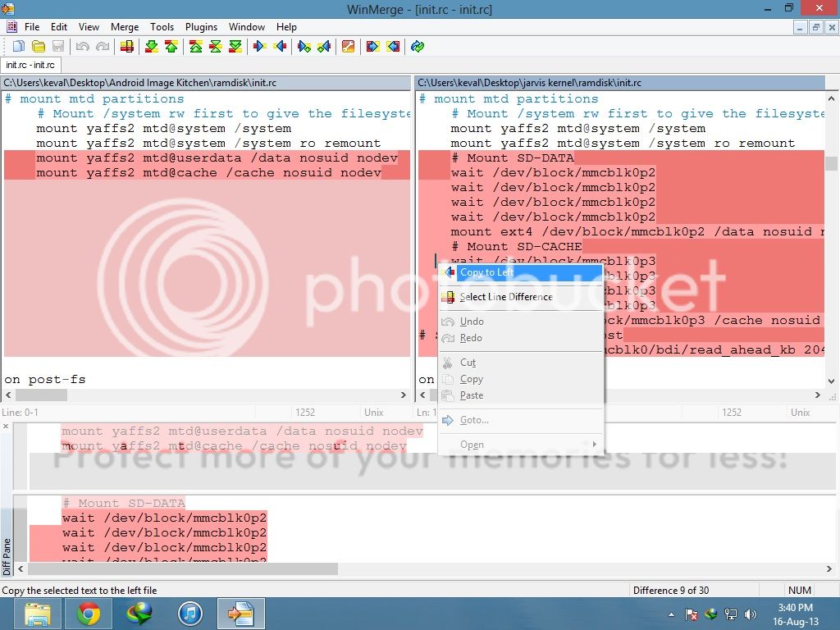
Task: Click left pane horizontal scrollbar thumb
Action: (x=41, y=395)
